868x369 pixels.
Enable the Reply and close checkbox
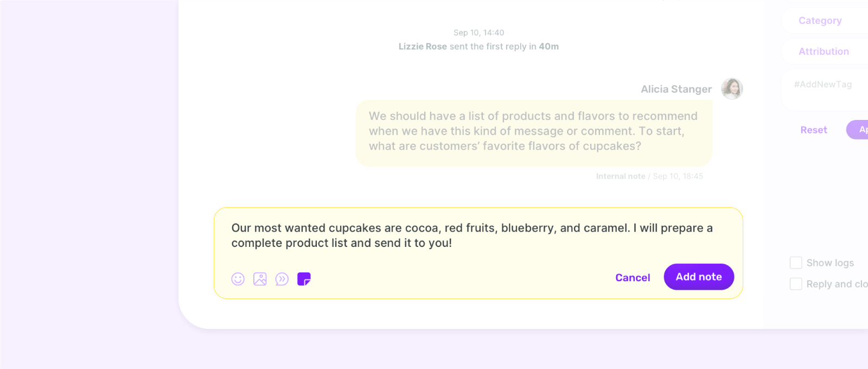[x=796, y=284]
